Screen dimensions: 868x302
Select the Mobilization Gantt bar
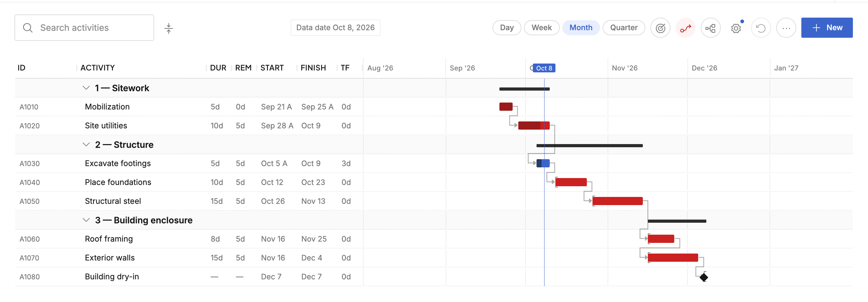click(x=506, y=107)
